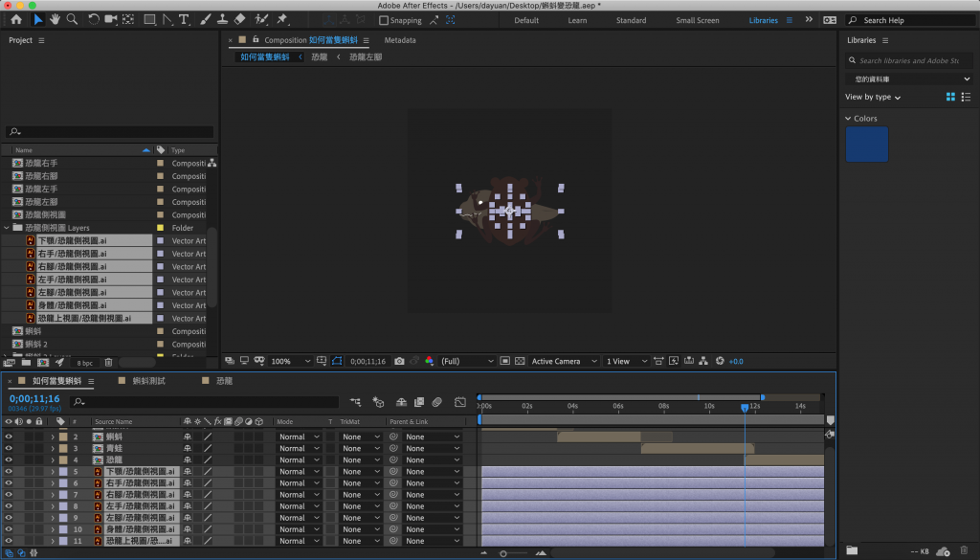Open the View by type dropdown
This screenshot has width=980, height=560.
coord(873,97)
